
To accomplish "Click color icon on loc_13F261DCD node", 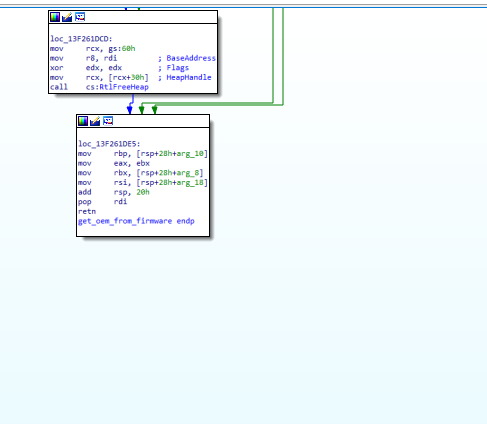I will (55, 17).
